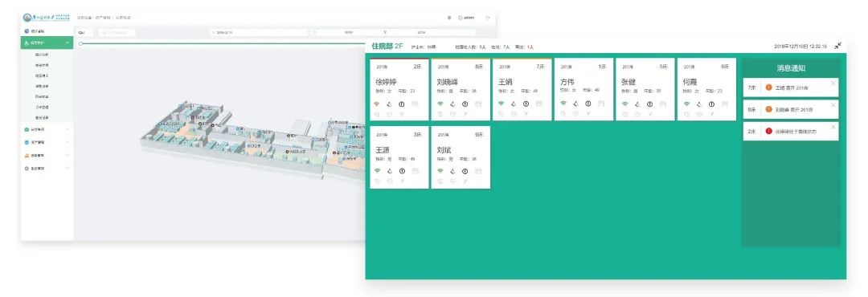The image size is (868, 297).
Task: Open the date picker field in toolbar
Action: [x=259, y=33]
